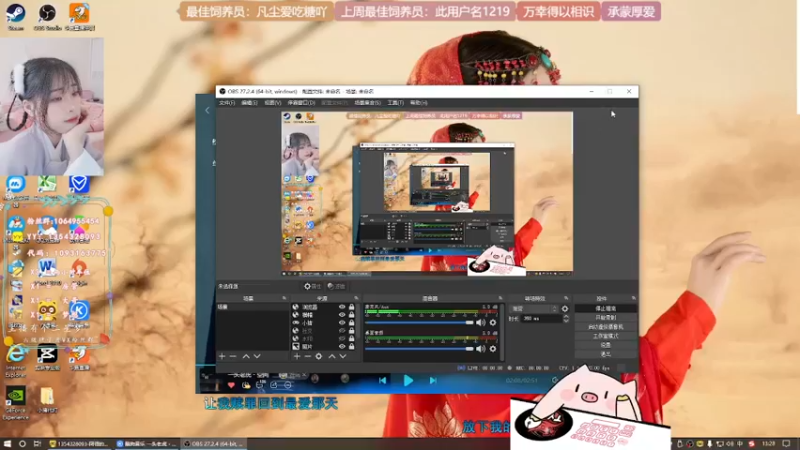This screenshot has height=450, width=800.
Task: Click the 设置 button in controls
Action: [x=606, y=345]
